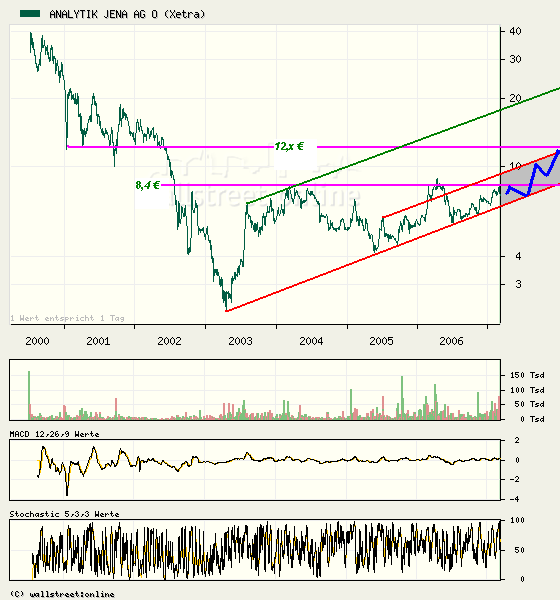Image resolution: width=560 pixels, height=600 pixels.
Task: Click the price axis value 20
Action: pyautogui.click(x=515, y=98)
